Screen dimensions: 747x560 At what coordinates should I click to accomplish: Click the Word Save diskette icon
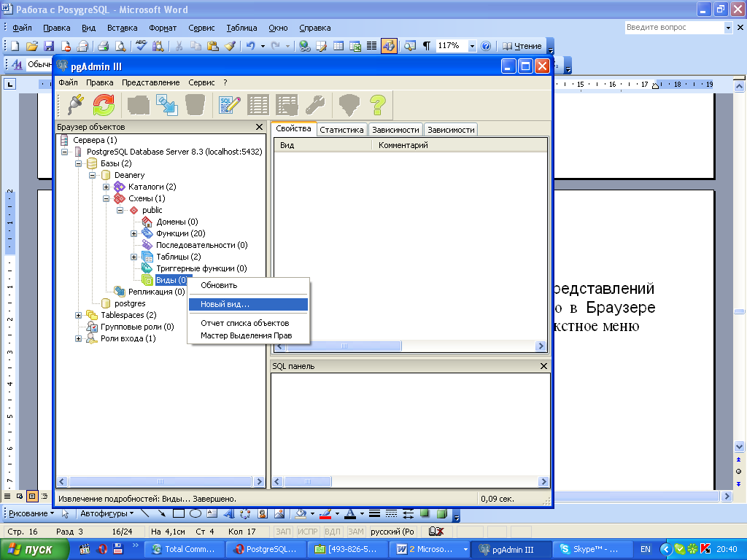click(x=49, y=46)
